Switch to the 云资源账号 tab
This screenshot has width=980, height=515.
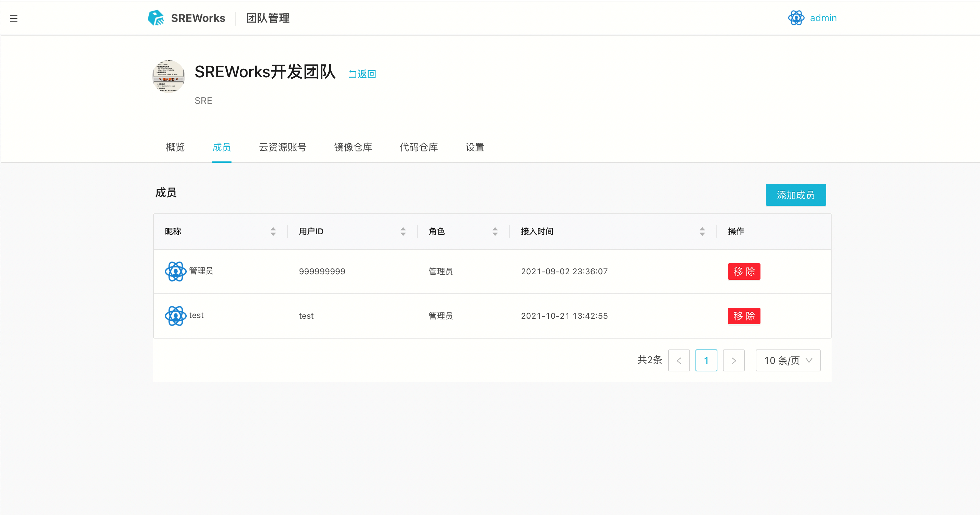tap(283, 147)
